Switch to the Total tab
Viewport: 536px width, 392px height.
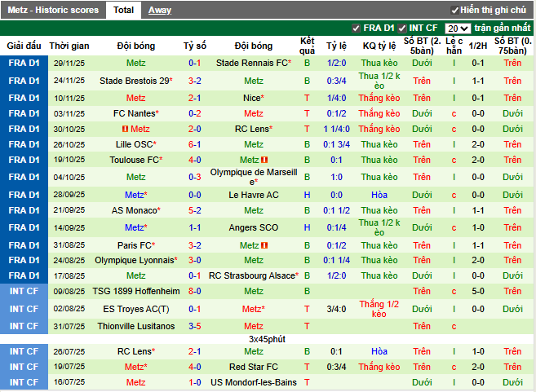point(124,10)
